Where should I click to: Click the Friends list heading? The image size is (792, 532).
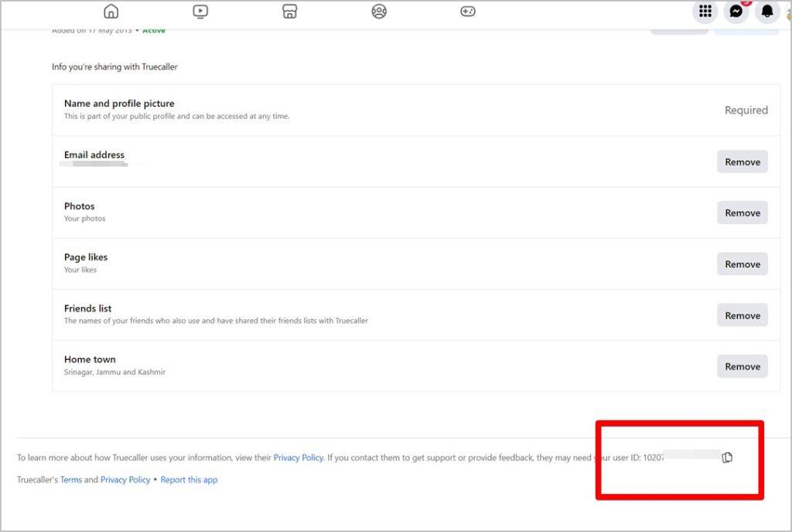(88, 308)
